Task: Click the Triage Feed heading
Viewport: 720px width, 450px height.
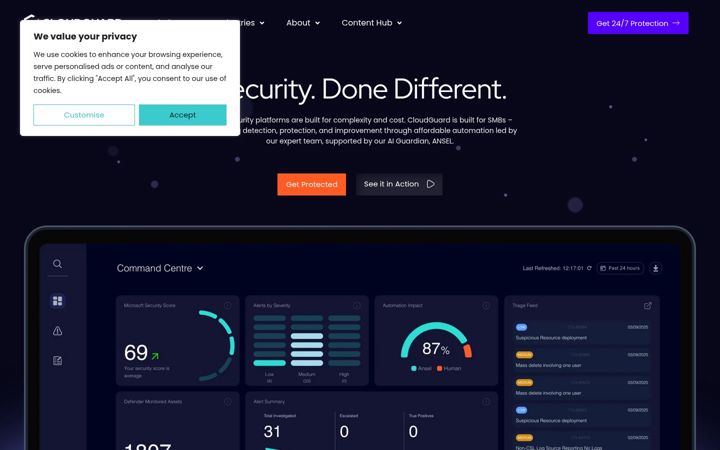Action: (525, 305)
